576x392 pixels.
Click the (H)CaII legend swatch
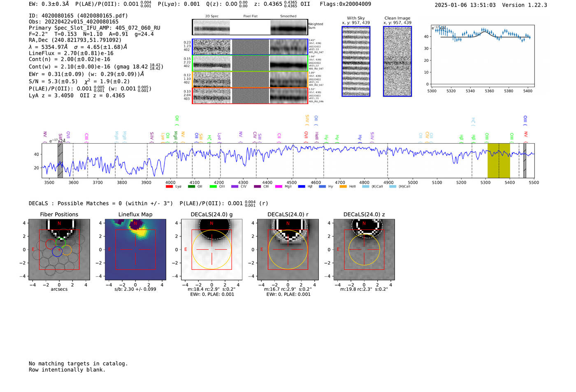coord(393,187)
